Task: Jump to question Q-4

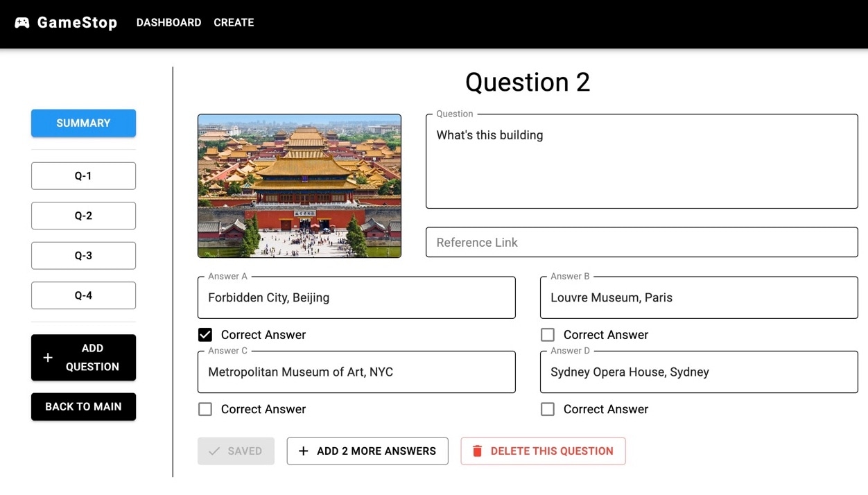Action: coord(83,295)
